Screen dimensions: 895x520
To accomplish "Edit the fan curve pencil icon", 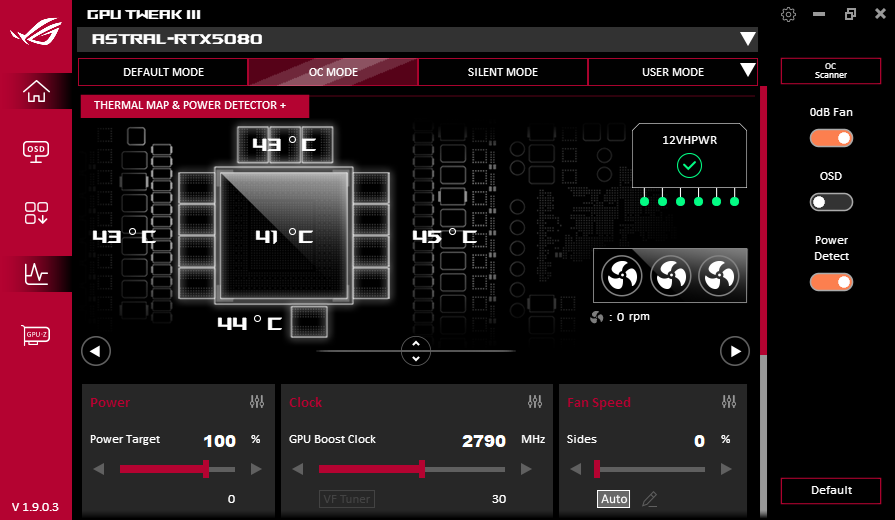I will click(x=650, y=499).
